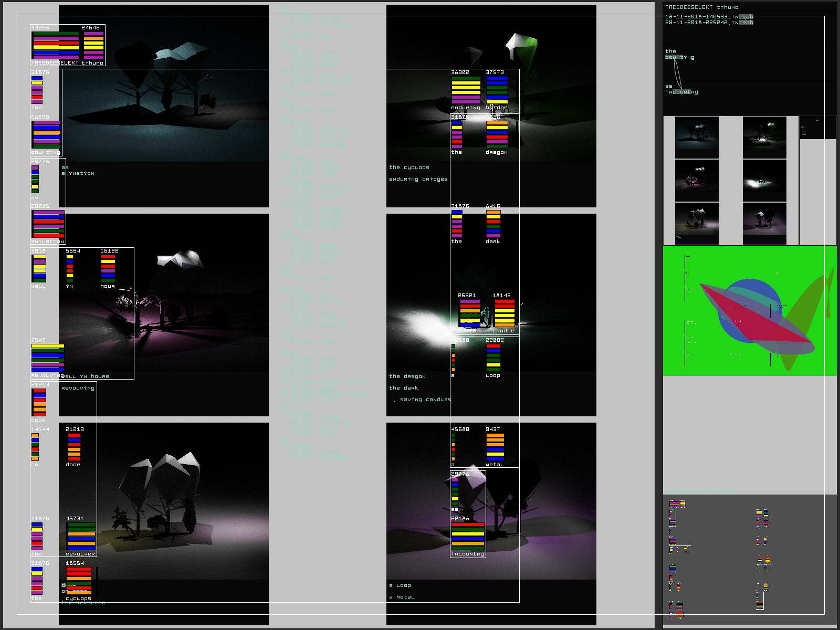Image resolution: width=840 pixels, height=630 pixels.
Task: Select the animation glyph numbered 28085
Action: [x=48, y=224]
